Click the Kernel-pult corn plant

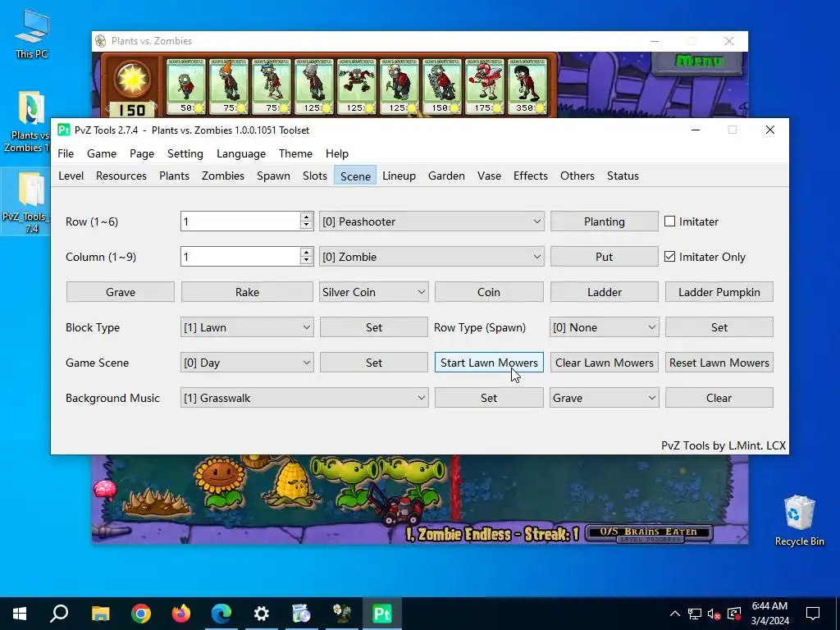point(294,484)
